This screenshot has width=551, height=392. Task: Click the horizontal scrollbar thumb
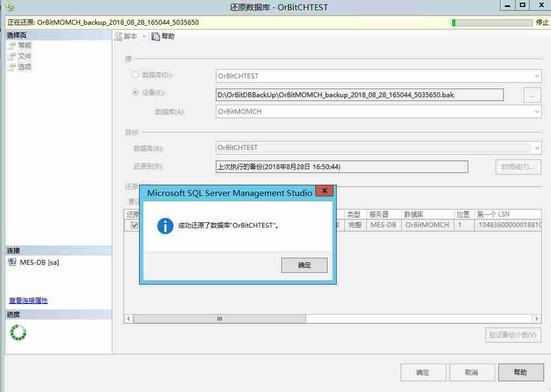click(x=219, y=318)
